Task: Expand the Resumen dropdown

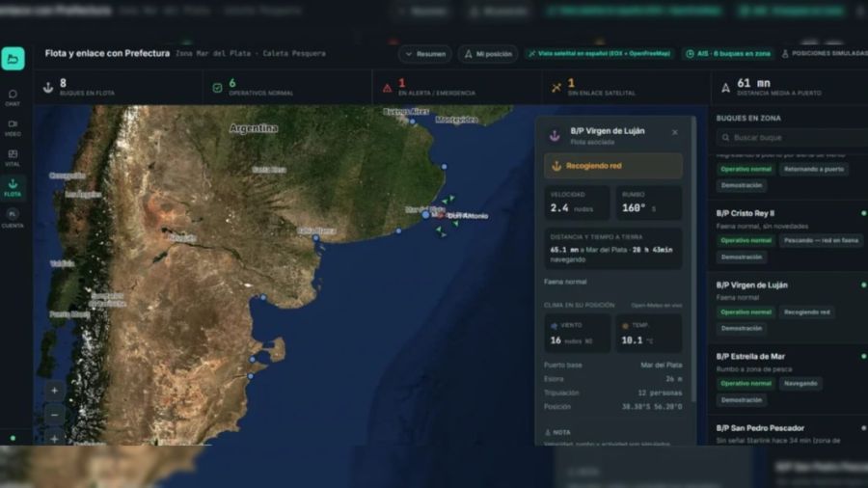Action: pos(425,54)
